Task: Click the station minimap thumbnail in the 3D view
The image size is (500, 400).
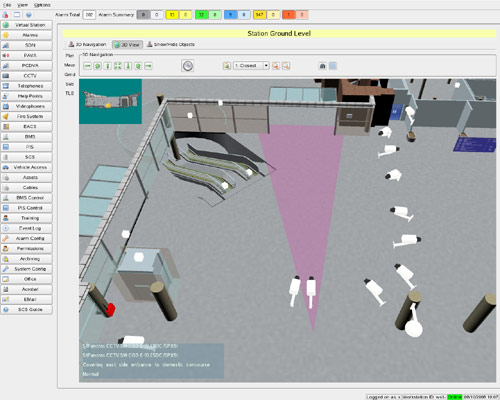Action: click(x=111, y=101)
